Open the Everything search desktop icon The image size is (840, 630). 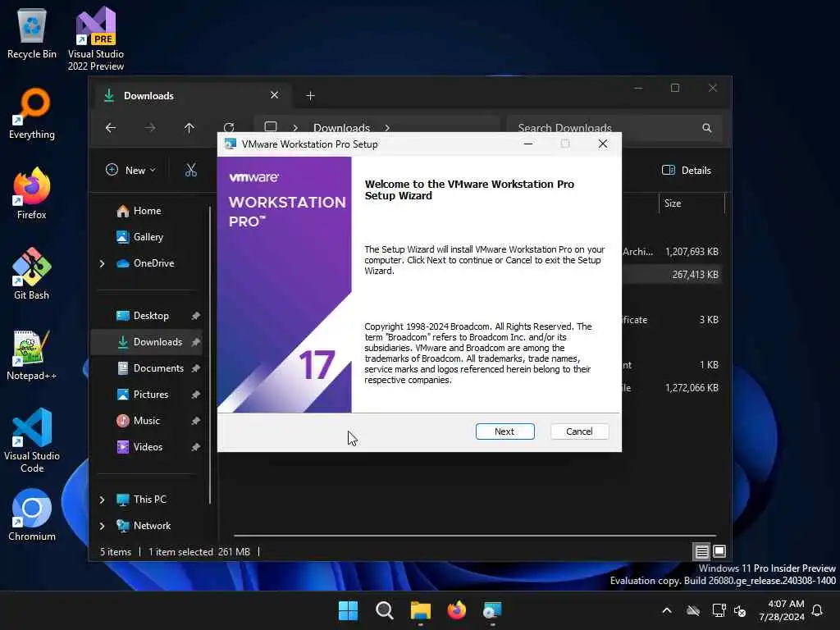pos(32,113)
